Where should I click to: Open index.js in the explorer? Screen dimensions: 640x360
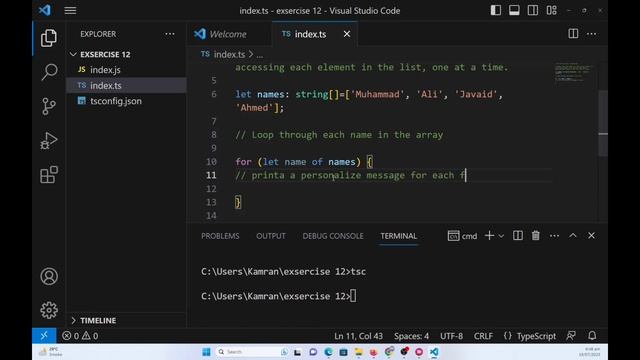pos(105,70)
